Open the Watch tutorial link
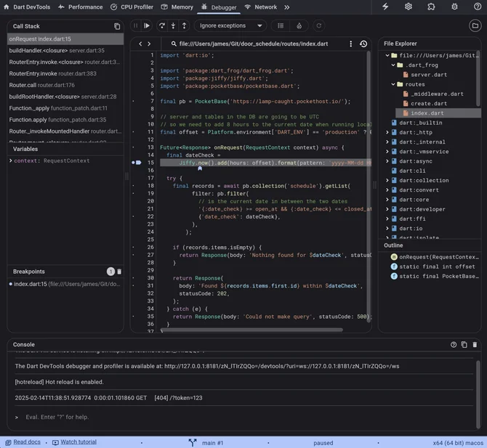 coord(75,442)
